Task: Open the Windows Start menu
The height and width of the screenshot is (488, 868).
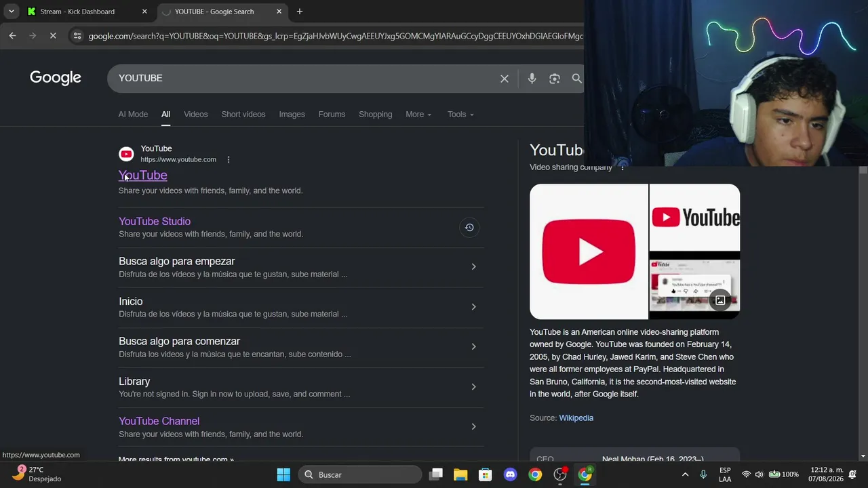Action: coord(283,474)
